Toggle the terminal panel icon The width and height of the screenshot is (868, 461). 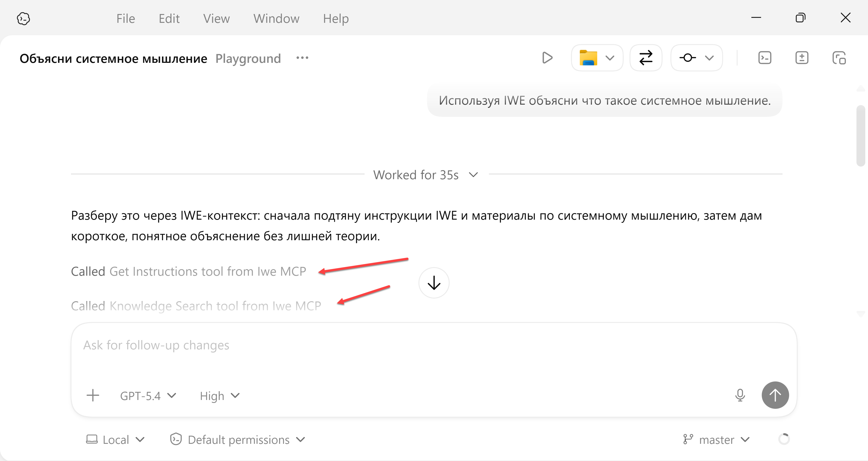coord(764,58)
